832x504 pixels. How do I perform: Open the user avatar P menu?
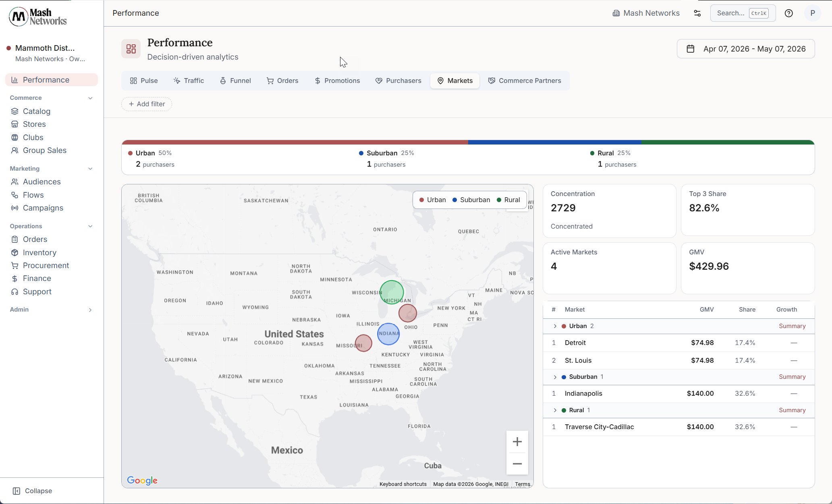tap(813, 13)
